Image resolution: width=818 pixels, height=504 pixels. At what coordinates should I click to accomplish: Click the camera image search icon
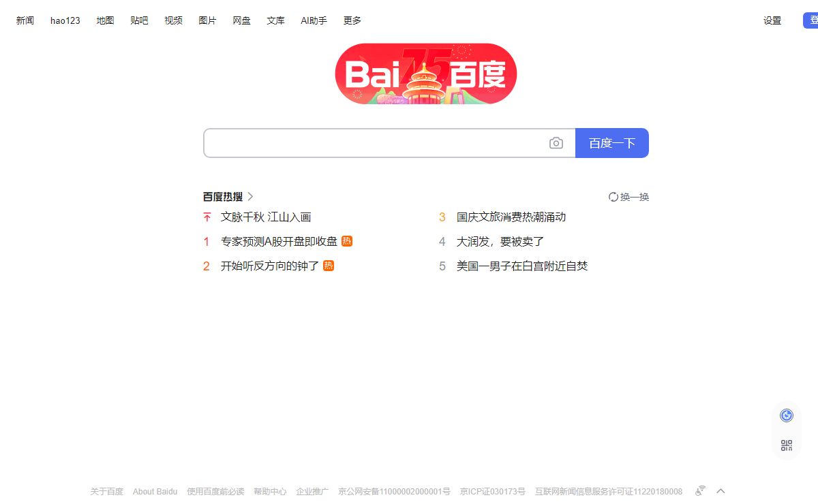556,143
